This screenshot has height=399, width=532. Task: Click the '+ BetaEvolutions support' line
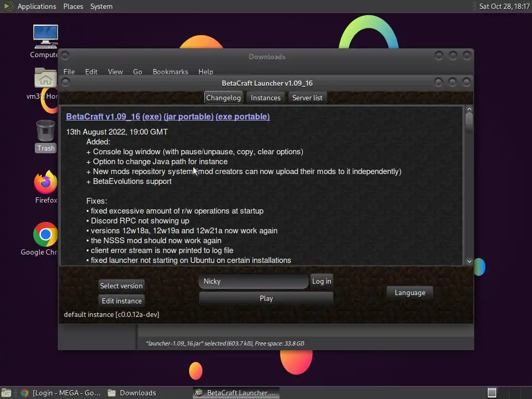129,181
